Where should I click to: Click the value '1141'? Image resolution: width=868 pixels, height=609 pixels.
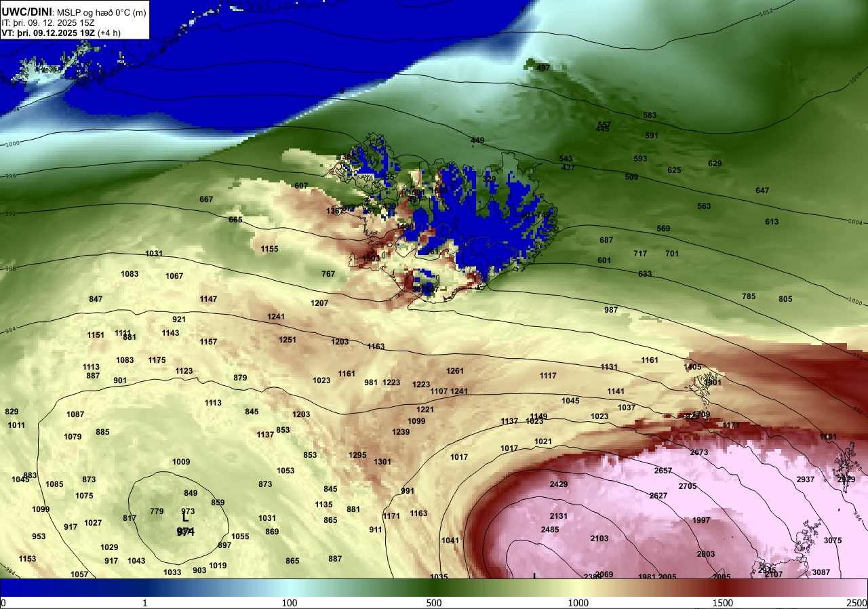(x=616, y=391)
